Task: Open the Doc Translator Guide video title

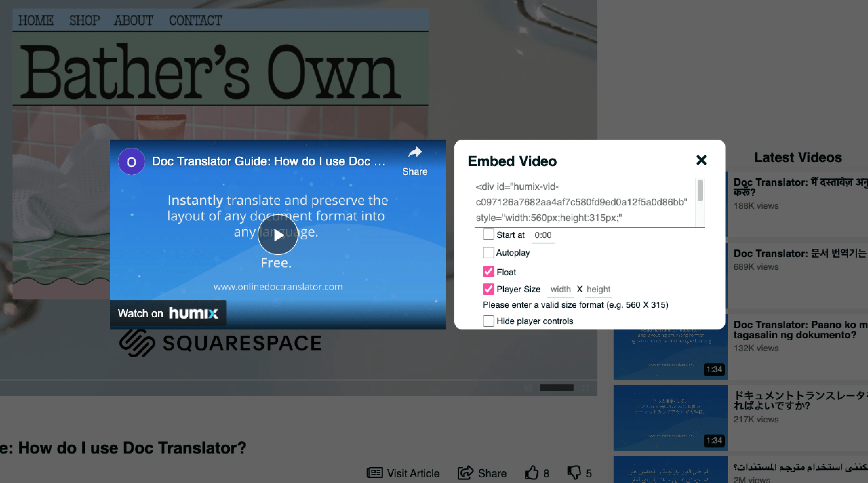Action: coord(269,161)
